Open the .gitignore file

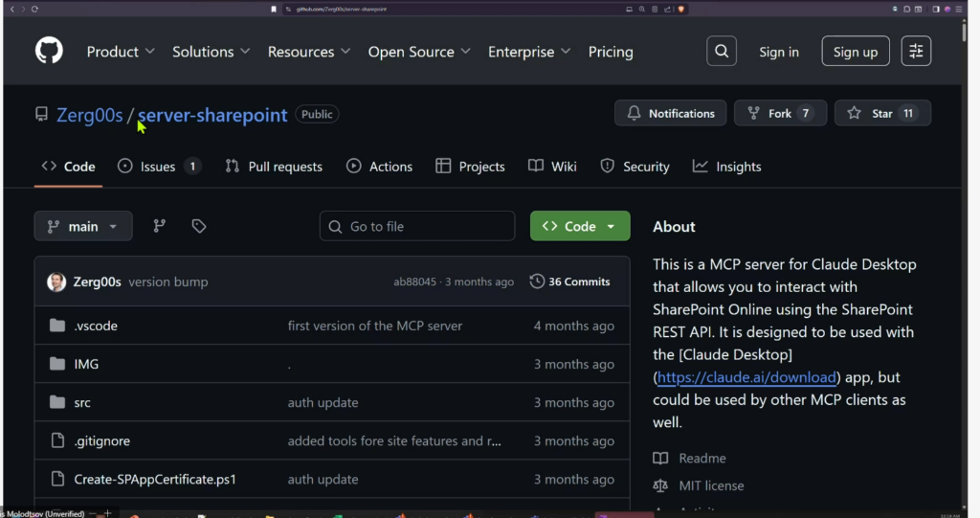[101, 441]
